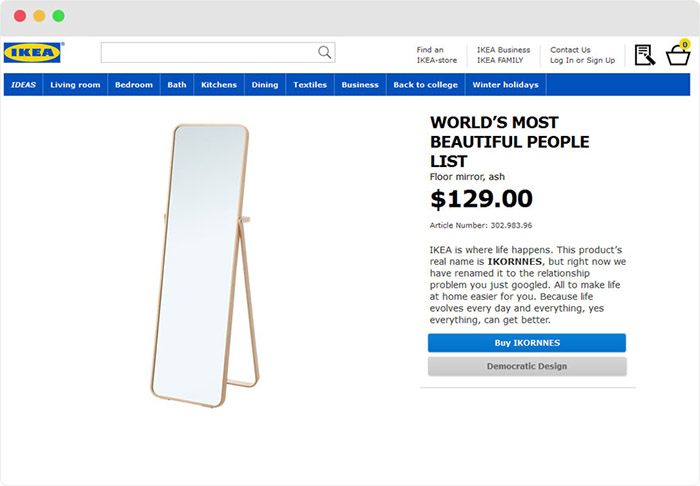
Task: Click the Log In or Sign Up link
Action: (582, 61)
